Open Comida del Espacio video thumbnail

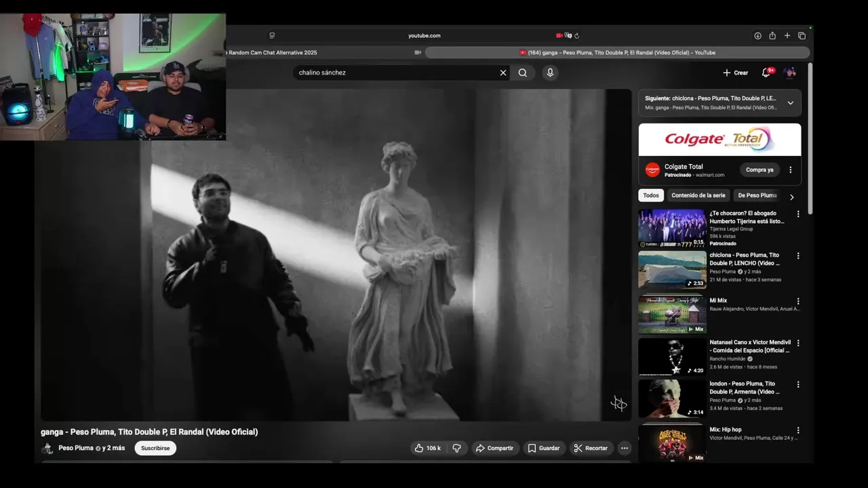[672, 357]
